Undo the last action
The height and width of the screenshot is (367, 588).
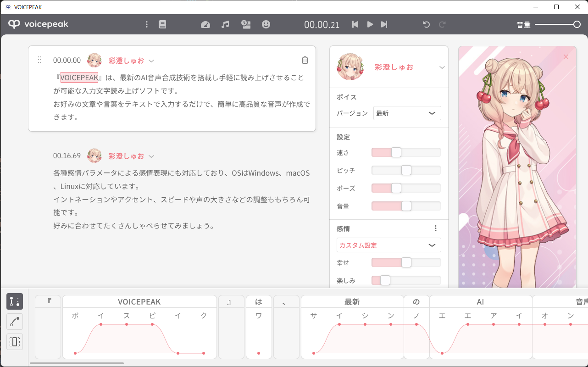tap(427, 24)
